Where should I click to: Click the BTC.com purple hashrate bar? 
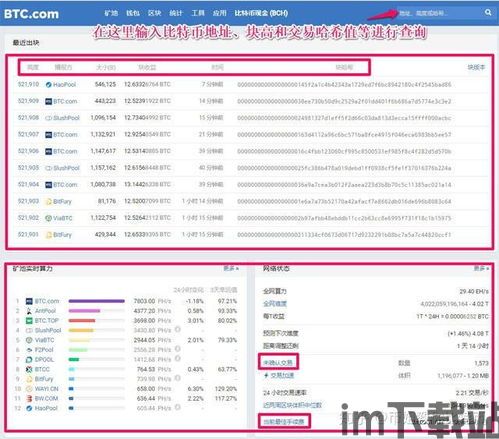pyautogui.click(x=96, y=301)
